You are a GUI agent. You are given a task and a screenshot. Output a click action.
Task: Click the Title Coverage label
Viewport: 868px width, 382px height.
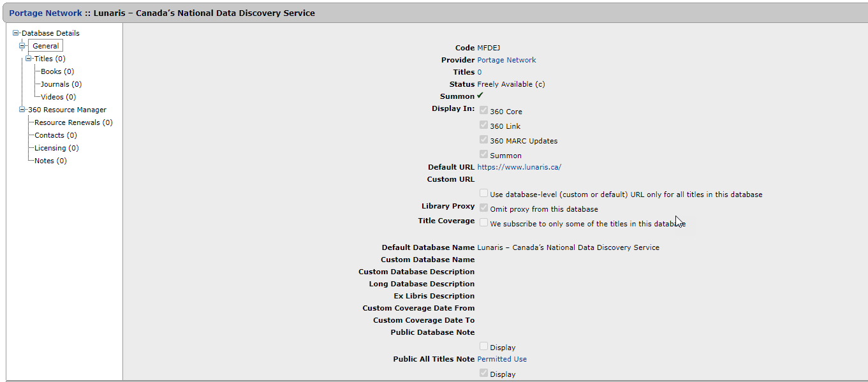tap(446, 221)
